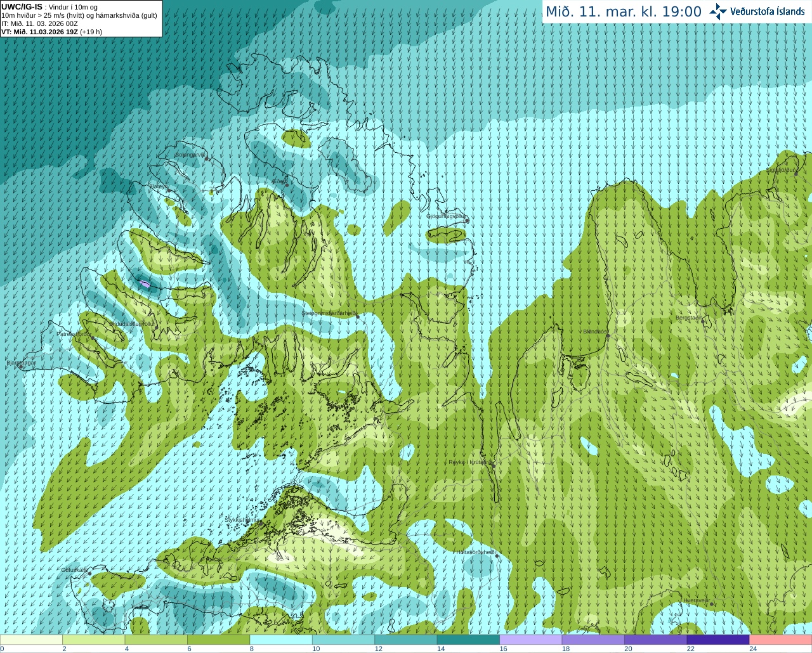The width and height of the screenshot is (812, 653).
Task: Select the Holtavörðuheiði station label
Action: coord(476,552)
